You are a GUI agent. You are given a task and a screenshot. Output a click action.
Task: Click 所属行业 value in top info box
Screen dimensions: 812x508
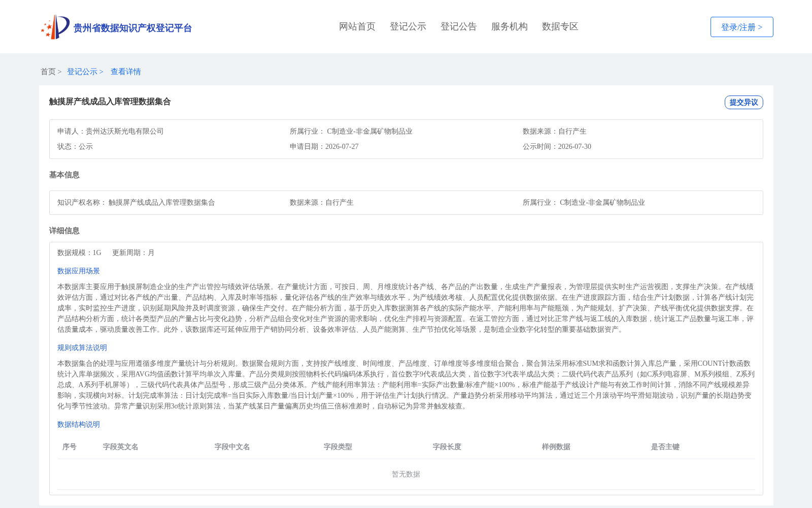click(369, 131)
